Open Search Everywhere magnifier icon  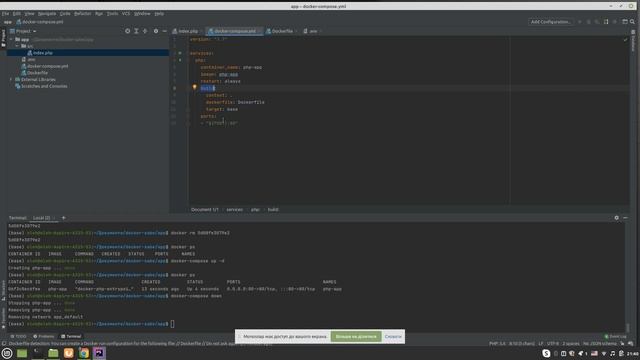(632, 22)
